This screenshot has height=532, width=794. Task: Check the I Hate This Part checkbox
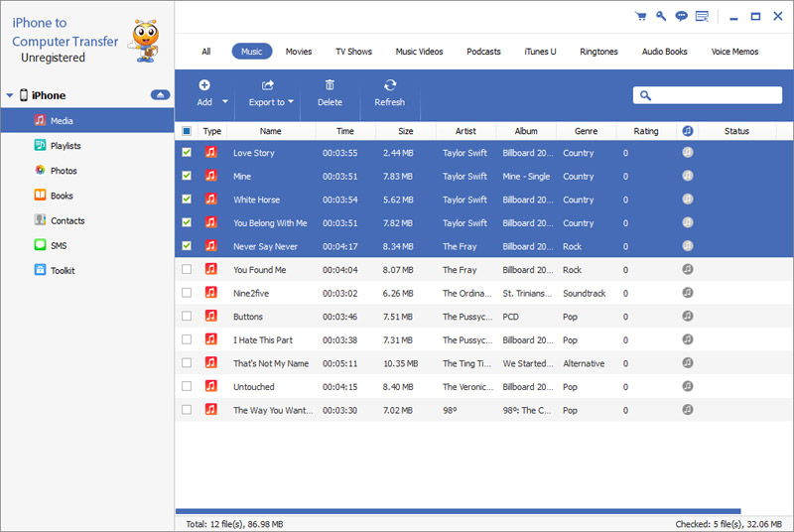187,339
